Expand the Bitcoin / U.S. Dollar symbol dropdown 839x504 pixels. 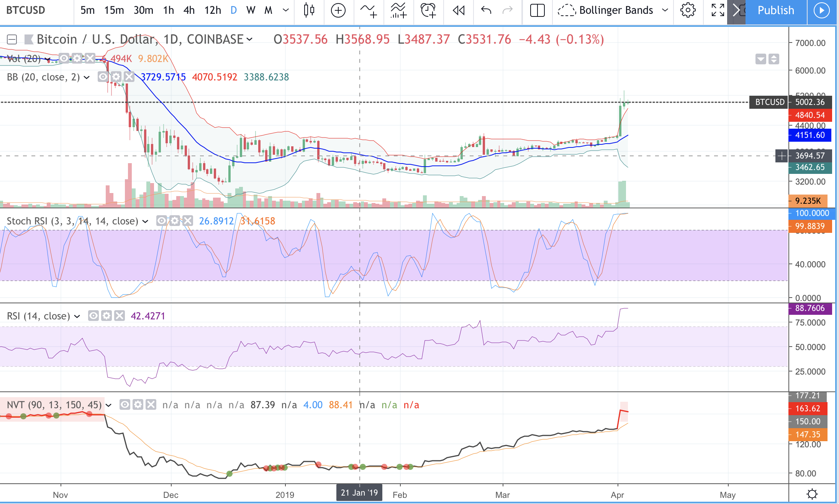tap(251, 39)
